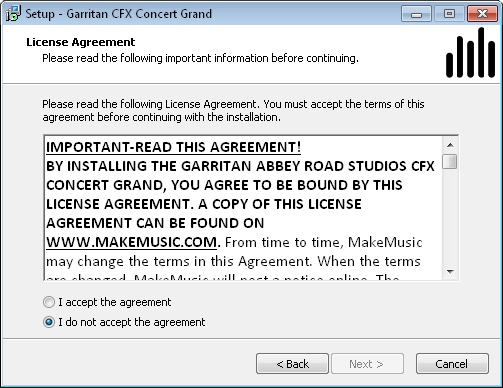This screenshot has height=388, width=503.
Task: Cancel the installation
Action: point(452,364)
